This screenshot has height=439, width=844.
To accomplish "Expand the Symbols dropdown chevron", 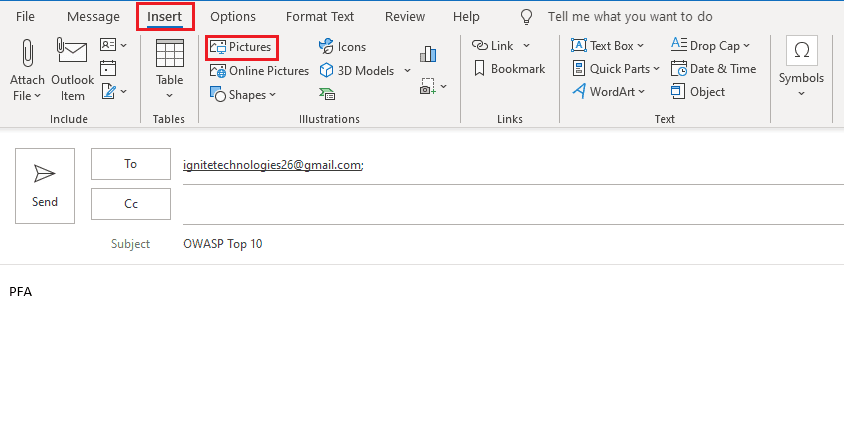I will click(x=801, y=94).
